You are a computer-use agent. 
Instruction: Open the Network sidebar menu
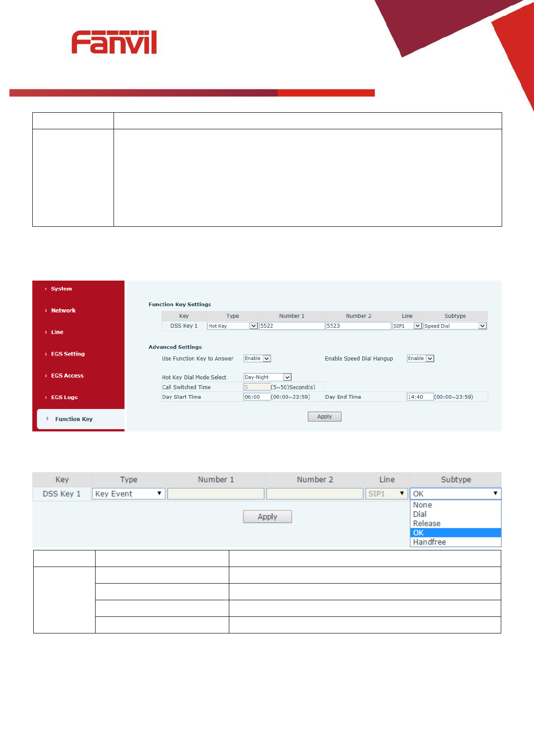click(63, 310)
